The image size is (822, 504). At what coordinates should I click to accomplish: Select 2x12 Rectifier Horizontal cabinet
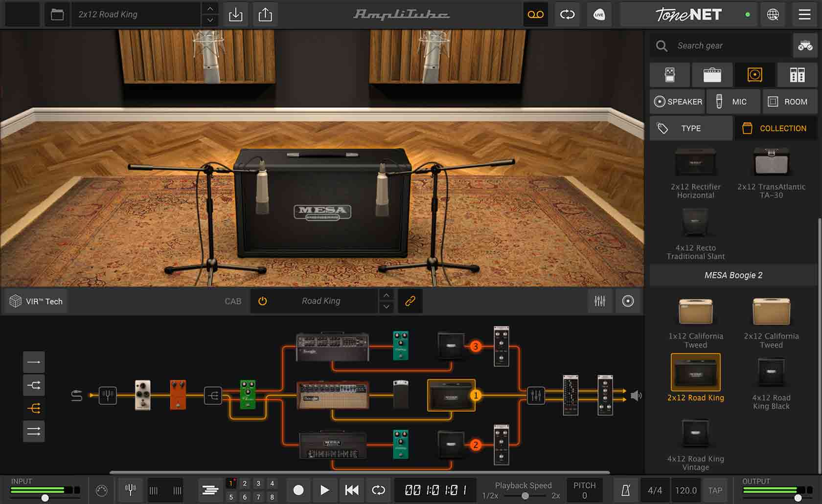click(695, 172)
